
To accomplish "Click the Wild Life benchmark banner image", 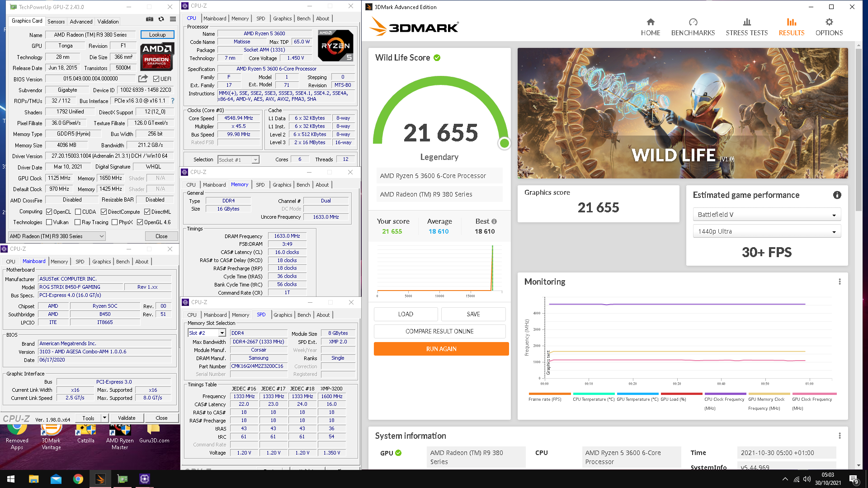I will [x=683, y=113].
